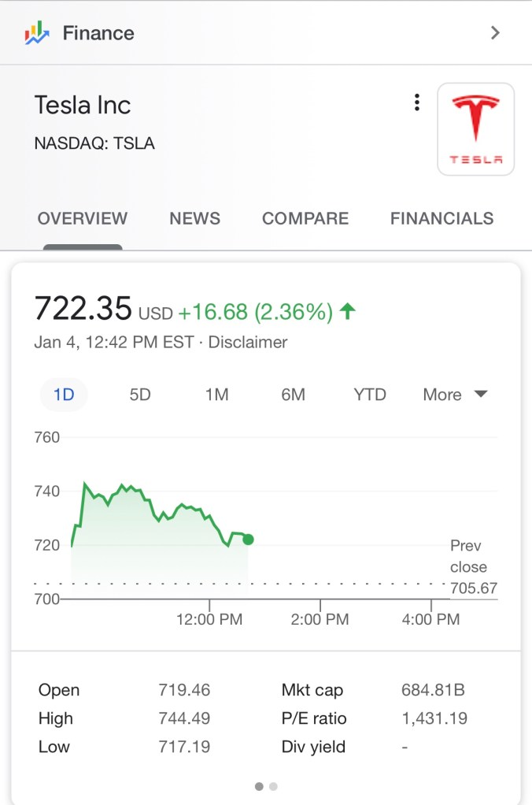Switch to the Overview tab

[83, 219]
